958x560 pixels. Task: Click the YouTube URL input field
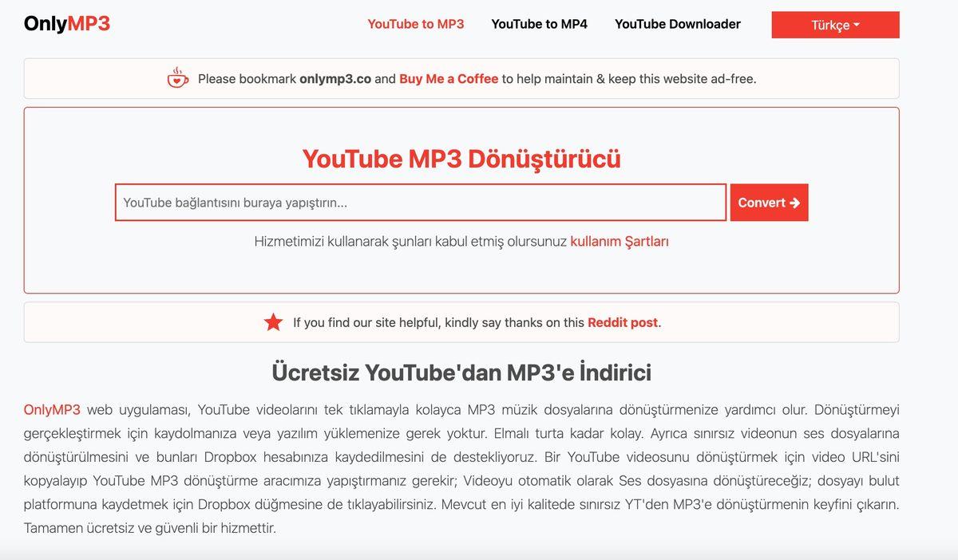[421, 203]
